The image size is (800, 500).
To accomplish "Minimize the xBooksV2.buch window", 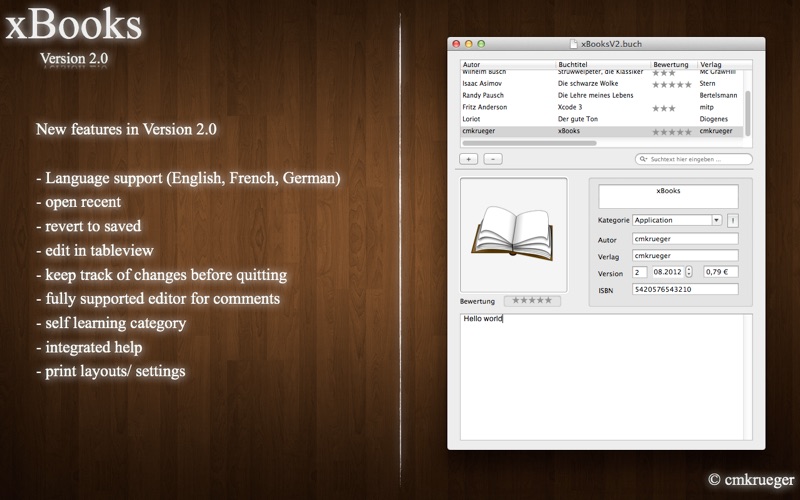I will (x=469, y=44).
